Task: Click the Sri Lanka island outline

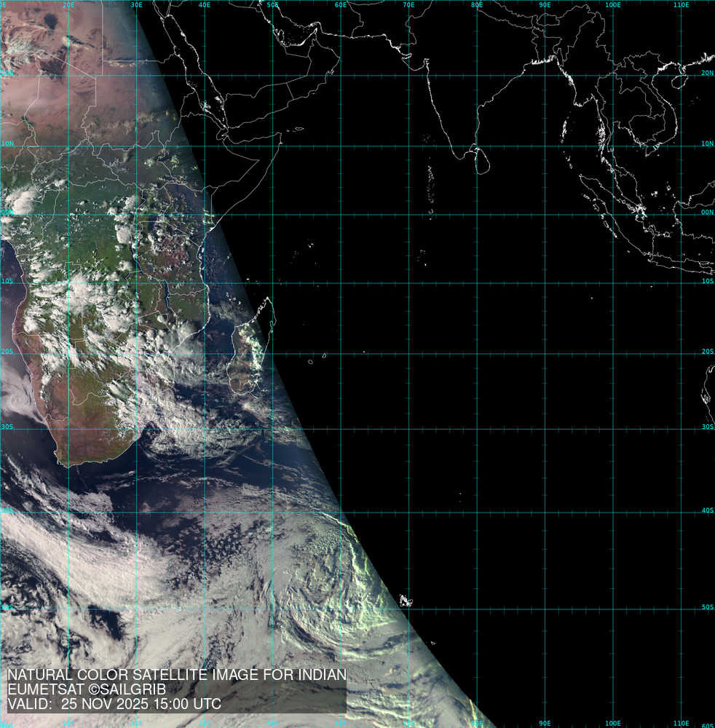Action: pos(482,160)
